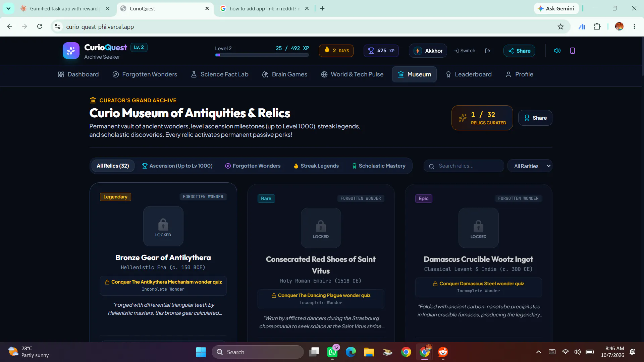The width and height of the screenshot is (644, 362).
Task: Open the 425 XP trophy badge
Action: 381,51
